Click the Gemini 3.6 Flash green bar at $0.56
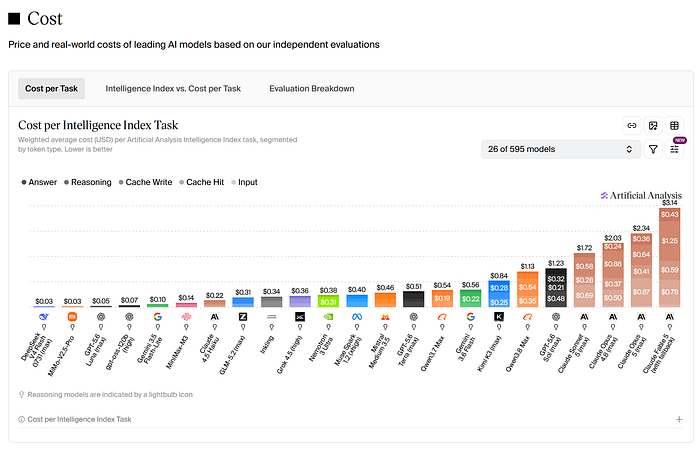Screen dimensions: 700x449 pyautogui.click(x=471, y=299)
